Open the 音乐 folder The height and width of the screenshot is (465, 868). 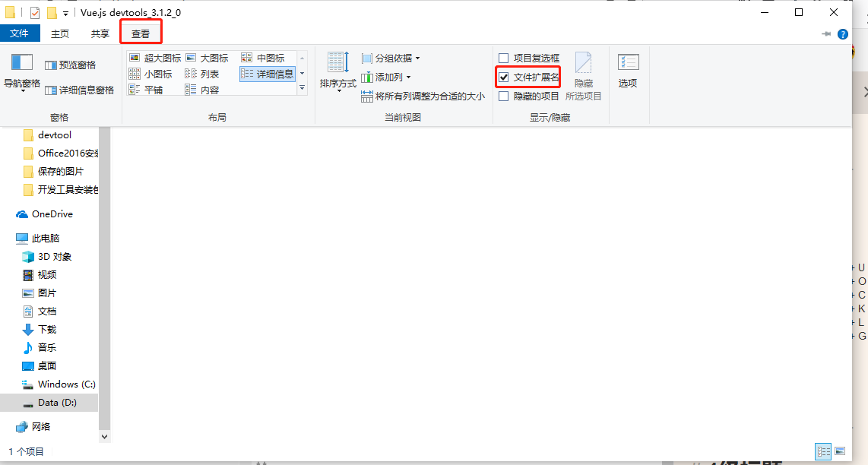click(40, 348)
